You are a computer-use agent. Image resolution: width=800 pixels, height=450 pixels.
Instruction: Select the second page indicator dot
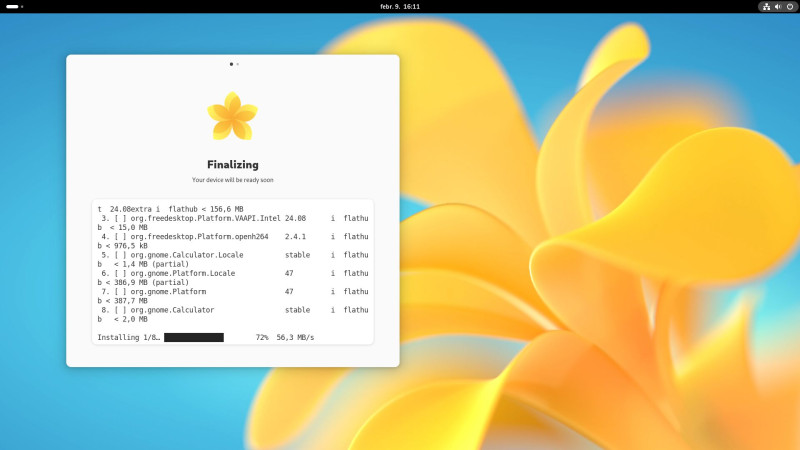238,64
